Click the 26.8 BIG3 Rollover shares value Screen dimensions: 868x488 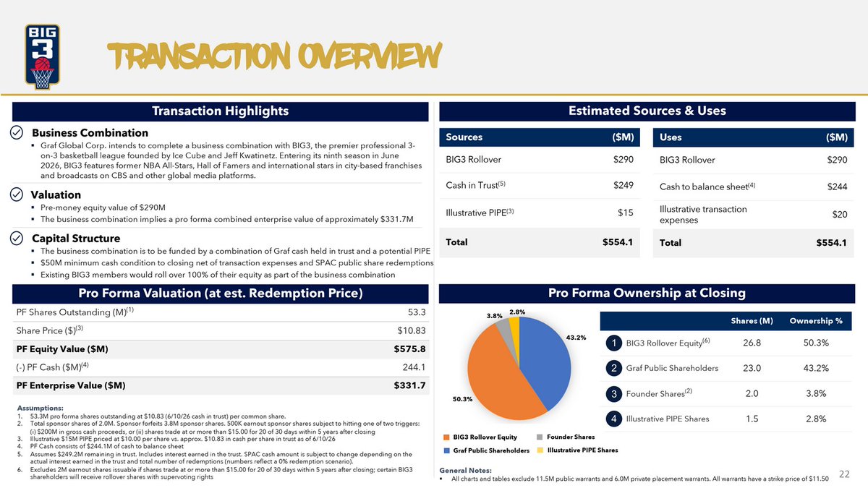click(752, 343)
